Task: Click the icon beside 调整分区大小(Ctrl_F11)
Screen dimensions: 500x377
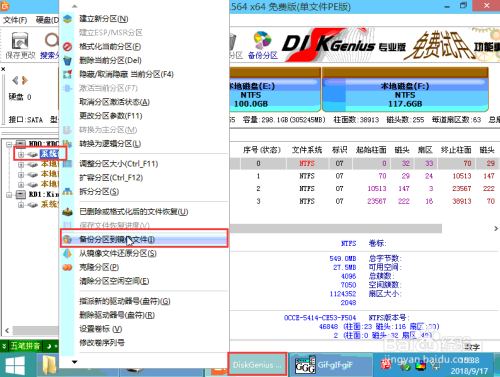Action: tap(68, 164)
